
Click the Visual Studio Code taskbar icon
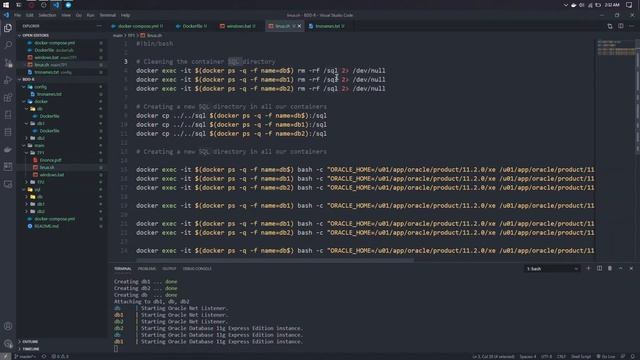[x=56, y=5]
